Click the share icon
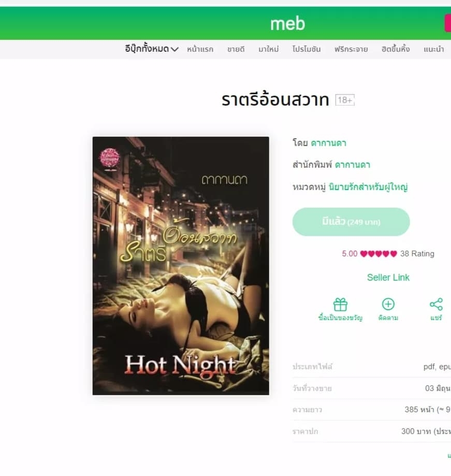The height and width of the screenshot is (476, 451). [436, 304]
